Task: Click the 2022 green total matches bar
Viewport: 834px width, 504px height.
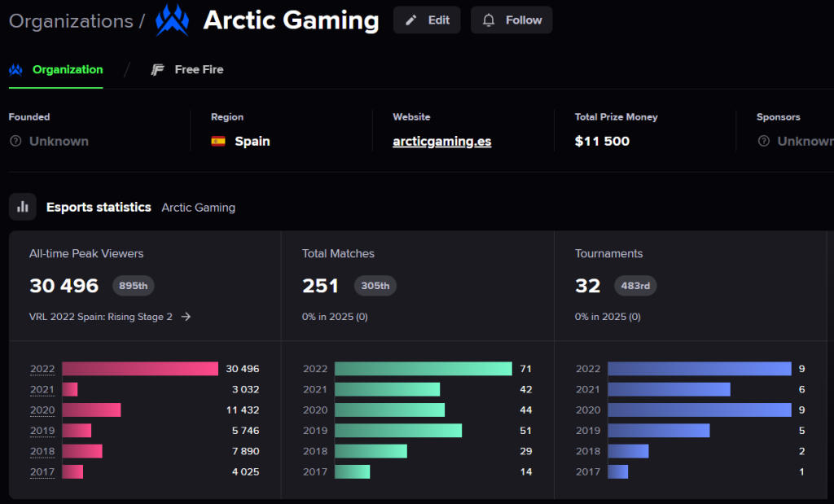Action: coord(424,368)
